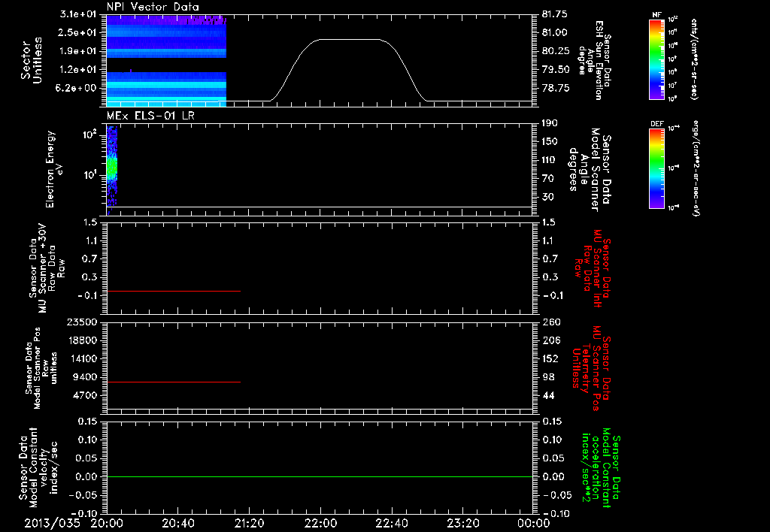
Task: Click the 79.50 elevation tick label
Action: click(x=556, y=70)
